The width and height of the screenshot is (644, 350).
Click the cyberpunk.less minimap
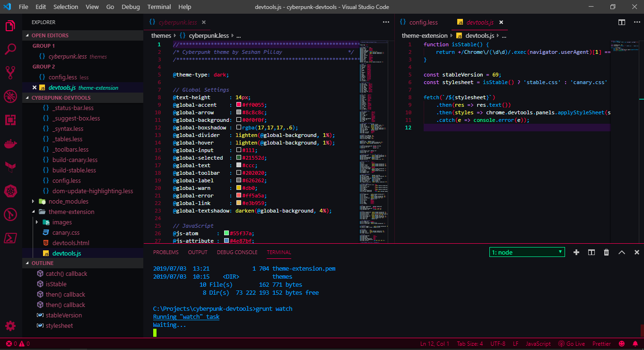(374, 142)
